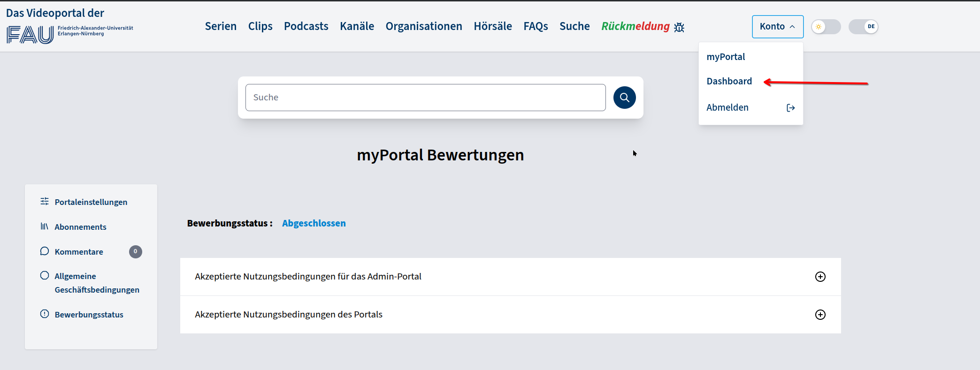
Task: Click into the Suche input field
Action: click(425, 98)
